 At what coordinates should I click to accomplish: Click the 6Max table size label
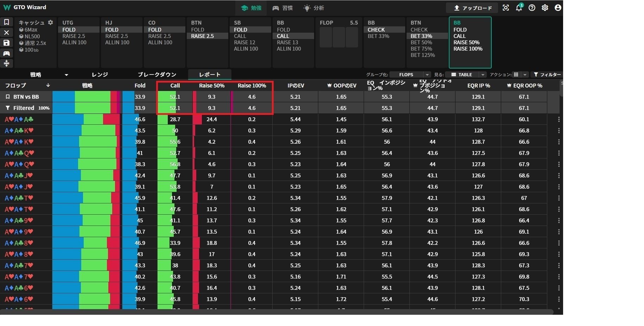pos(31,30)
